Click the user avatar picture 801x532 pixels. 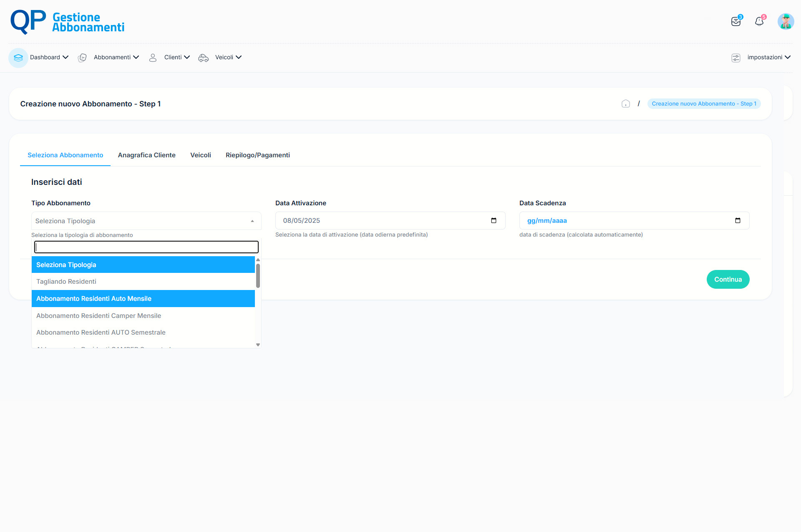786,21
